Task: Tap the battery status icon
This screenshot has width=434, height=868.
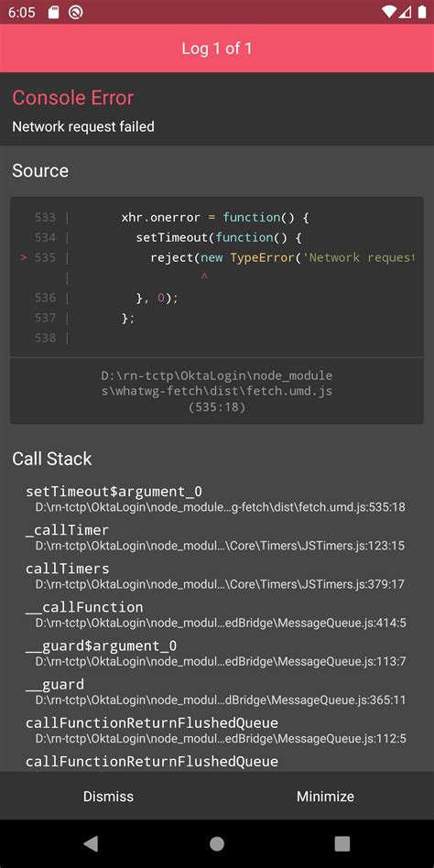Action: (x=422, y=12)
